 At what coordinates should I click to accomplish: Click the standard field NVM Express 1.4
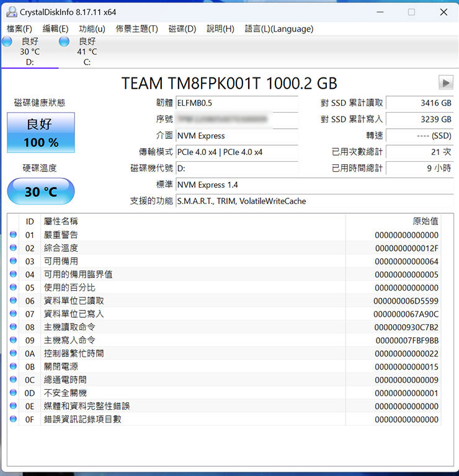point(314,185)
